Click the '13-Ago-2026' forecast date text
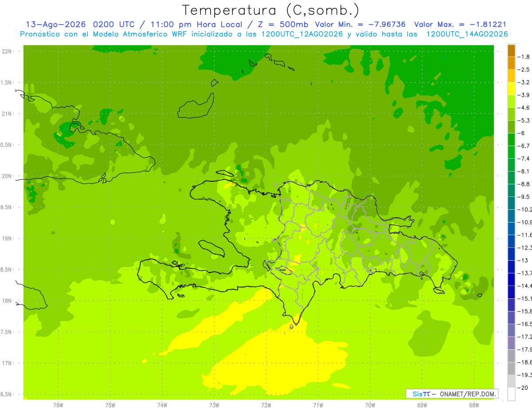Viewport: 532px width, 411px height. click(x=56, y=24)
